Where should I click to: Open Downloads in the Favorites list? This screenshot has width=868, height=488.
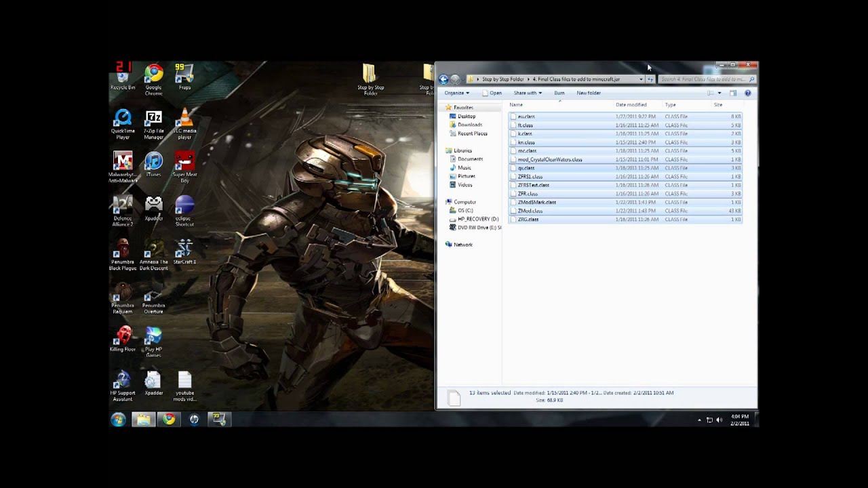(466, 125)
